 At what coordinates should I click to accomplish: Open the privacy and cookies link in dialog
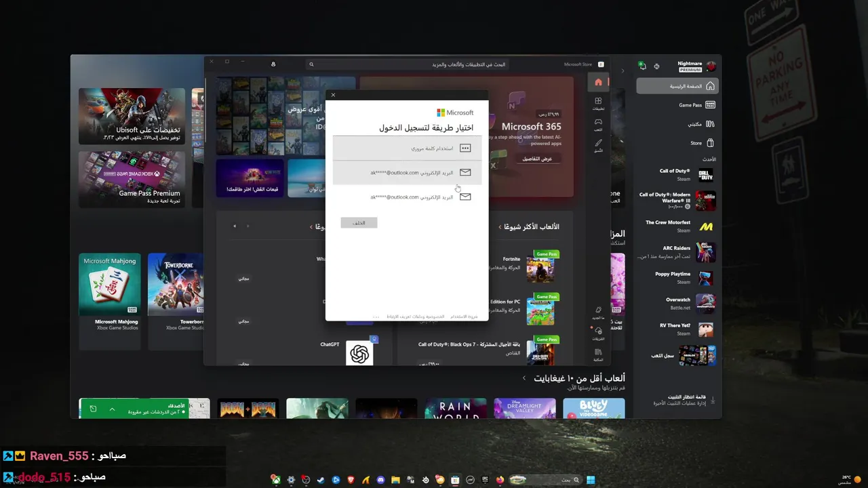coord(415,317)
